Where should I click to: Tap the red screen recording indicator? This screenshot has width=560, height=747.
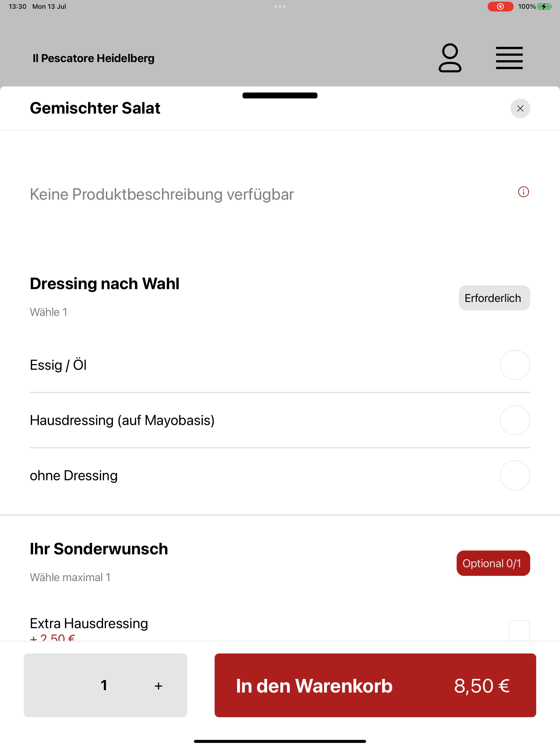coord(500,6)
